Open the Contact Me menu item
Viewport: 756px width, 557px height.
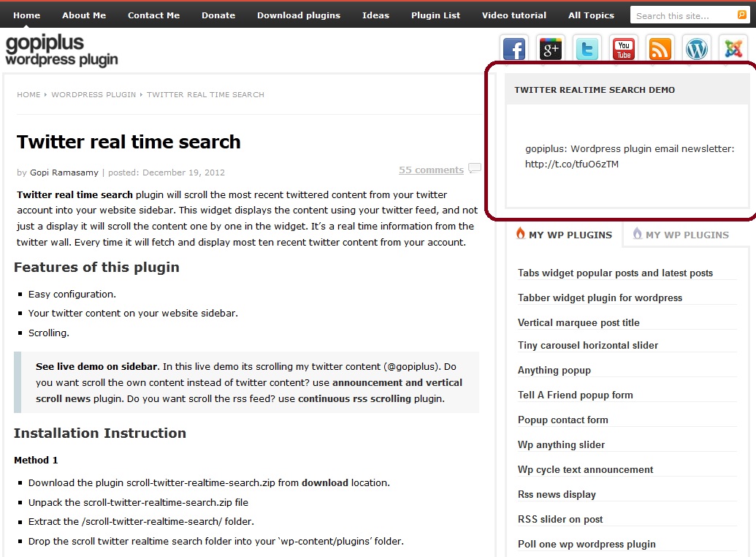(x=154, y=15)
